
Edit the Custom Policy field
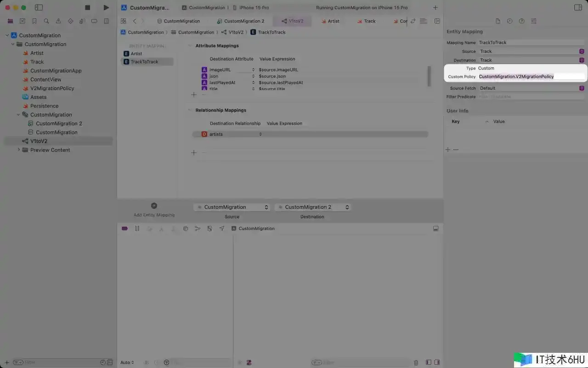point(531,76)
